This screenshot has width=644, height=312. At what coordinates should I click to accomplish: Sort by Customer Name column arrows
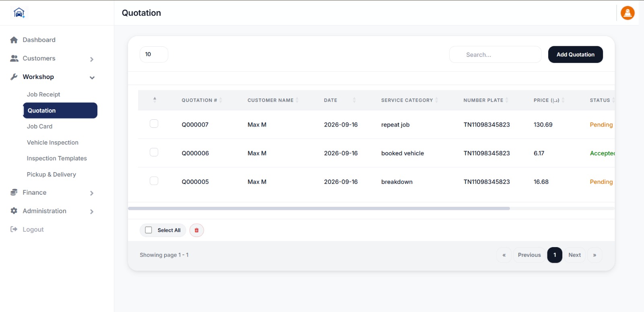(297, 100)
